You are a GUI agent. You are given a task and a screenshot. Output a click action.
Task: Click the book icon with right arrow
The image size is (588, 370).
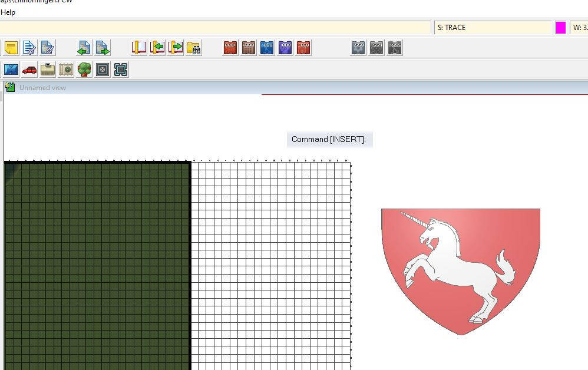176,48
